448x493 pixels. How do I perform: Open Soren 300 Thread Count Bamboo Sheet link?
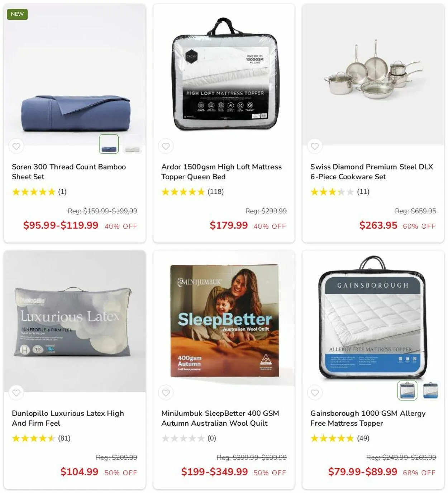[69, 172]
